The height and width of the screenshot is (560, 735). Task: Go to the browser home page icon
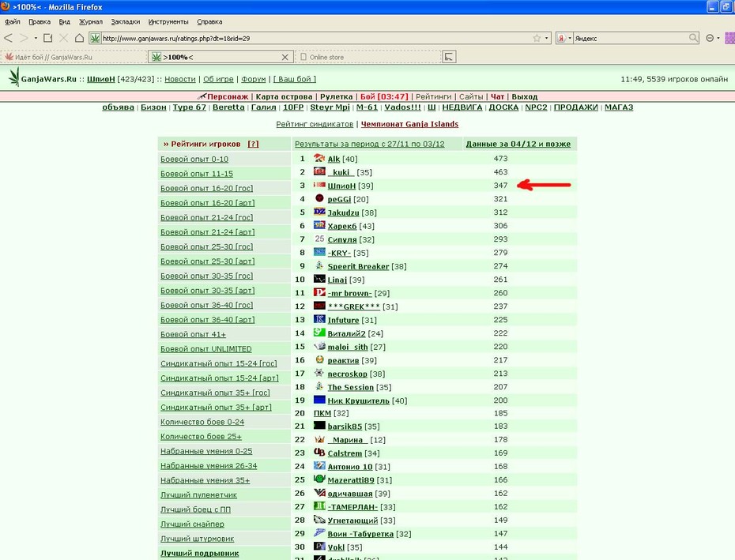(x=79, y=38)
